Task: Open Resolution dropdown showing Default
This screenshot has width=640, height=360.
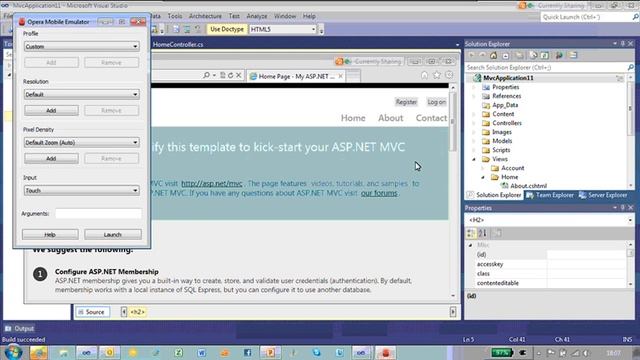Action: tap(82, 95)
